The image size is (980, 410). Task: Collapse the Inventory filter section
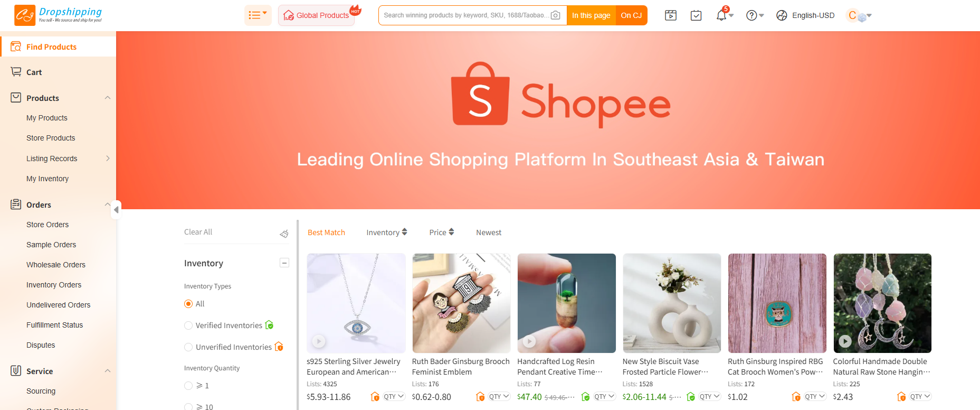(x=284, y=263)
